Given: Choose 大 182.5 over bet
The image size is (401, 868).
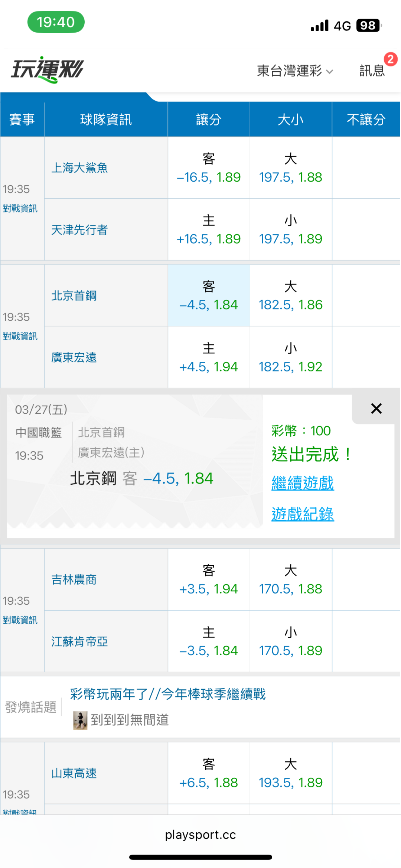Looking at the screenshot, I should pyautogui.click(x=291, y=296).
